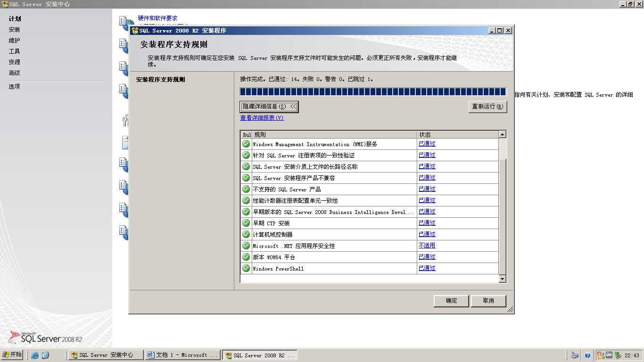The width and height of the screenshot is (644, 362).
Task: Click 取消 to cancel setup
Action: [488, 301]
